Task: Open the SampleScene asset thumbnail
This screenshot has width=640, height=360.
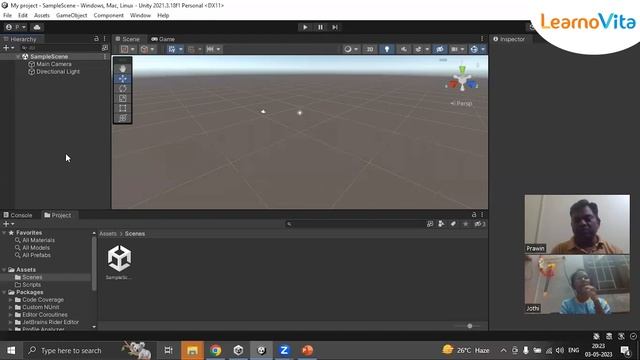Action: pyautogui.click(x=119, y=258)
